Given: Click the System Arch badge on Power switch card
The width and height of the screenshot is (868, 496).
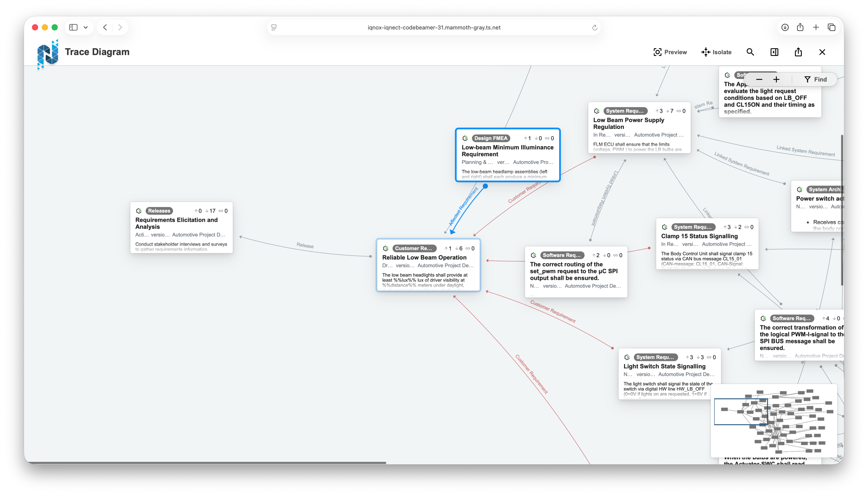Looking at the screenshot, I should pyautogui.click(x=825, y=190).
